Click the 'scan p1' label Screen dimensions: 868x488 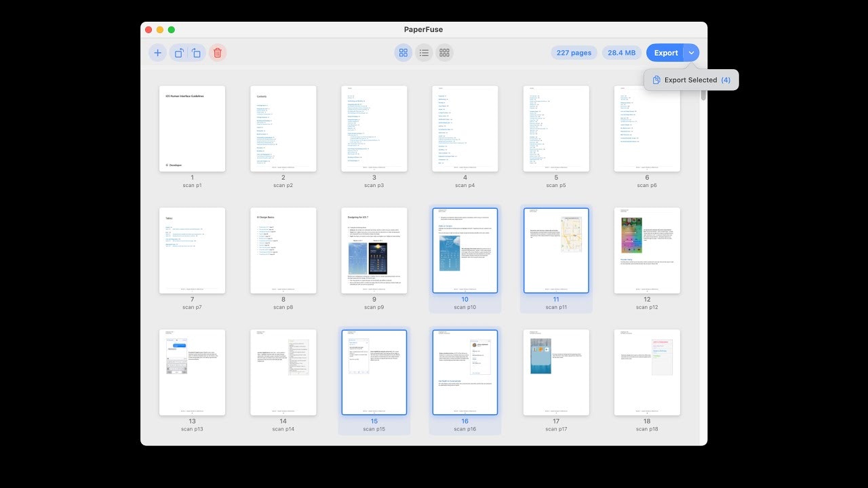(192, 185)
